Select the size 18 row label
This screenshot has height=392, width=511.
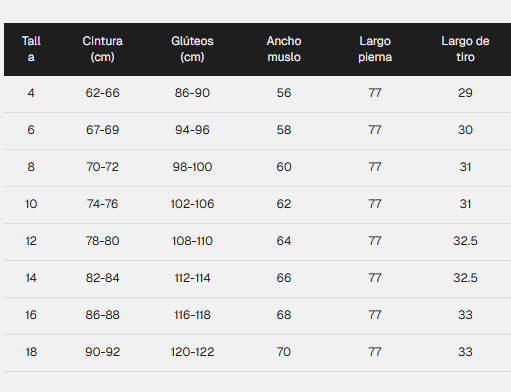click(x=31, y=352)
